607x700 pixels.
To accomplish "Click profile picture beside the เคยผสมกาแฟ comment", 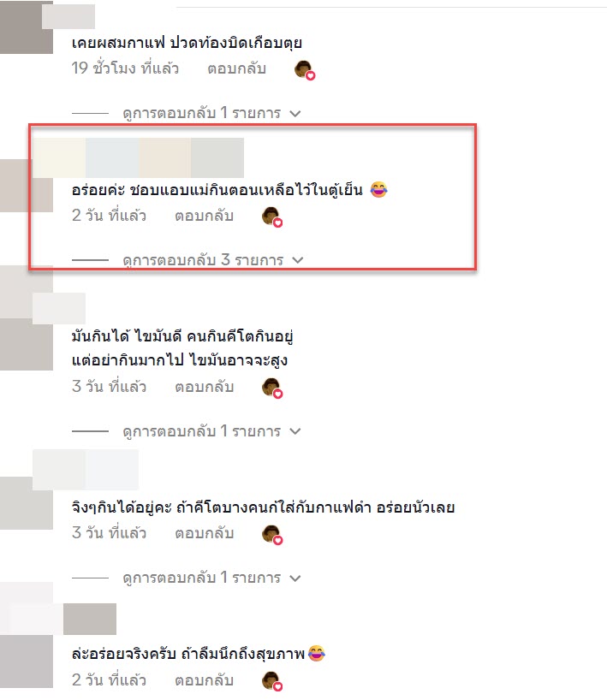I will pyautogui.click(x=27, y=27).
